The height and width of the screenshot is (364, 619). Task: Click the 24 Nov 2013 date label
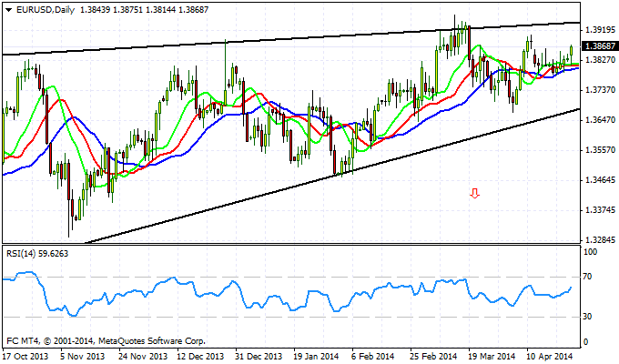click(x=143, y=356)
